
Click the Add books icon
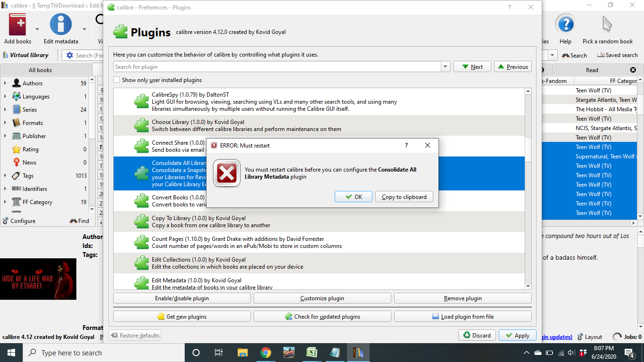point(17,25)
